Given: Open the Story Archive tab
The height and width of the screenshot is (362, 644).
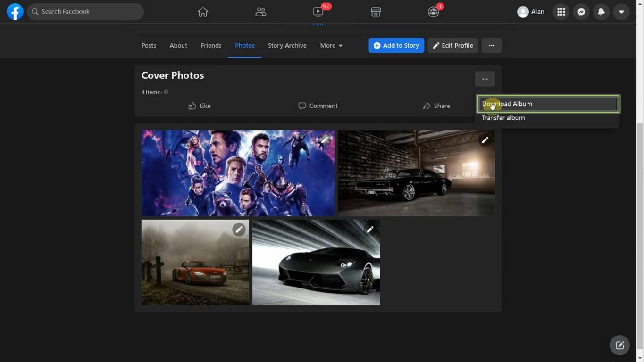Looking at the screenshot, I should tap(287, 45).
